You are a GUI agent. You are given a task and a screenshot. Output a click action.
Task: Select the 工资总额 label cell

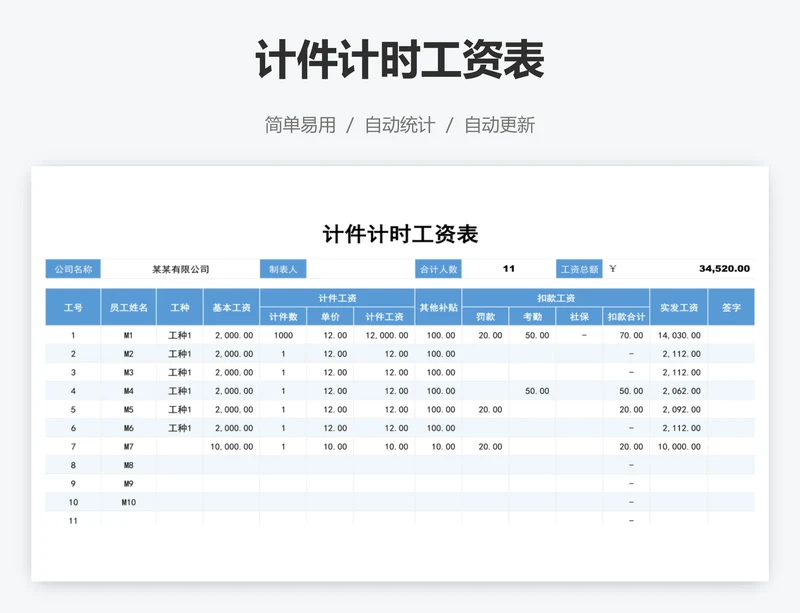point(579,269)
